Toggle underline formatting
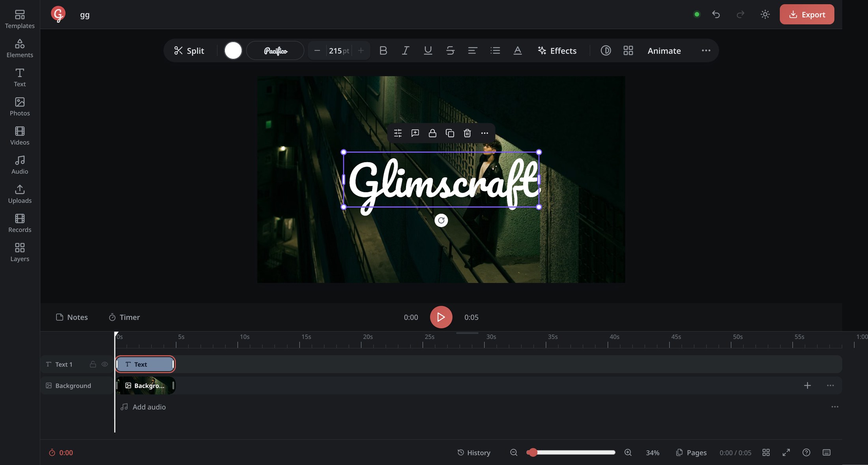This screenshot has height=465, width=868. [x=428, y=51]
